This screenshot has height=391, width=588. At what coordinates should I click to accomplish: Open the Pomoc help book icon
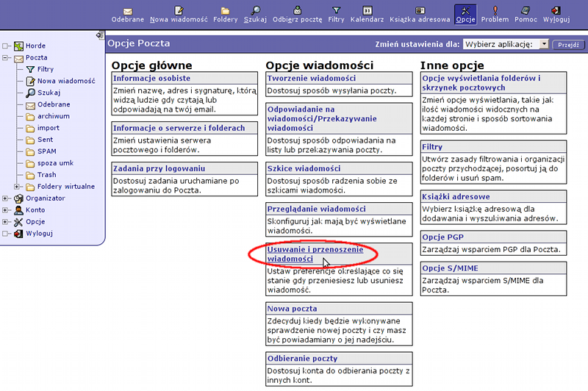point(526,10)
